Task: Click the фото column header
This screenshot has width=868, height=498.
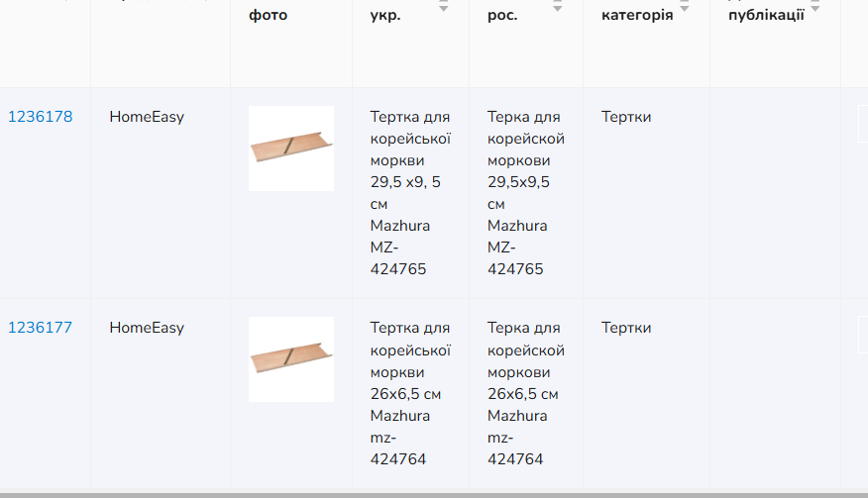Action: [268, 15]
